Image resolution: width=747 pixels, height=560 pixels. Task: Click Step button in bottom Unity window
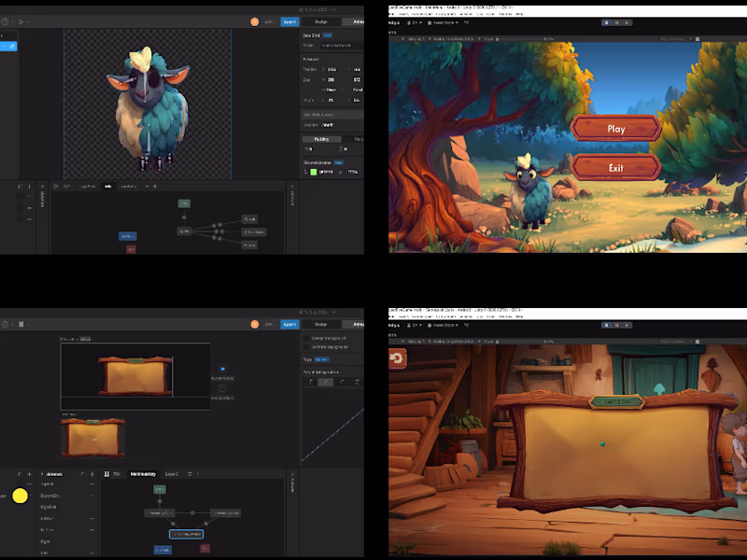tap(627, 325)
